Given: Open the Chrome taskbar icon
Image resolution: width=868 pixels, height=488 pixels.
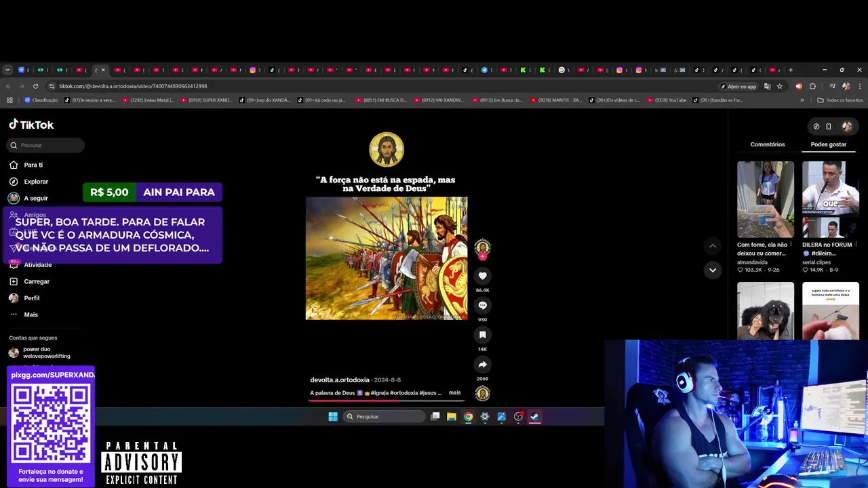Looking at the screenshot, I should (x=468, y=417).
